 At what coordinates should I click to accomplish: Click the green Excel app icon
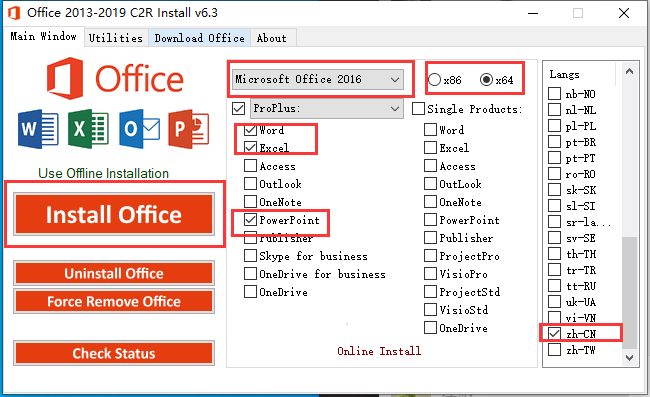[x=88, y=129]
